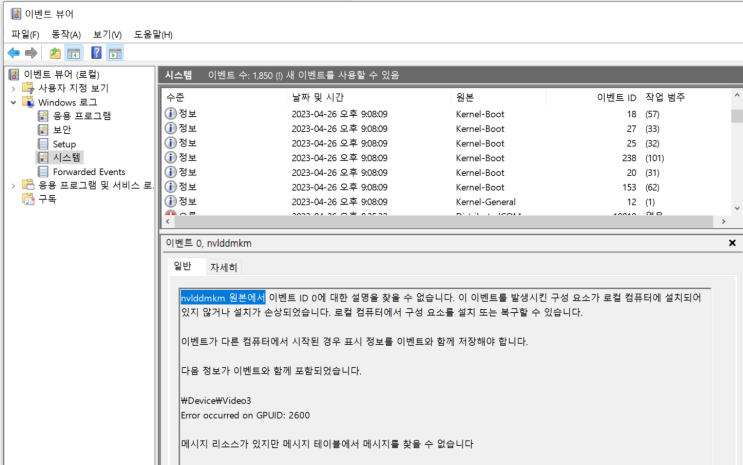Viewport: 743px width, 465px height.
Task: Click the 응용 프로그램 및 서비스 로그 folder icon
Action: (x=28, y=185)
